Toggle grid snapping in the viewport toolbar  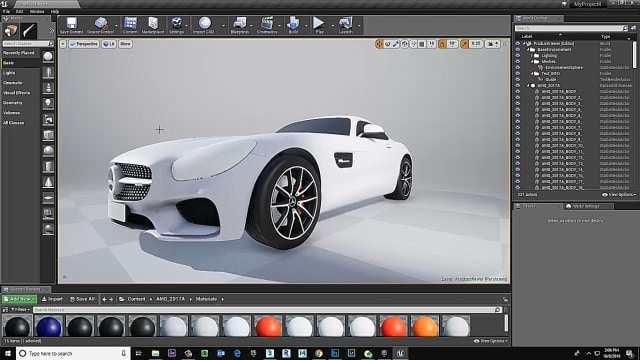(x=422, y=44)
